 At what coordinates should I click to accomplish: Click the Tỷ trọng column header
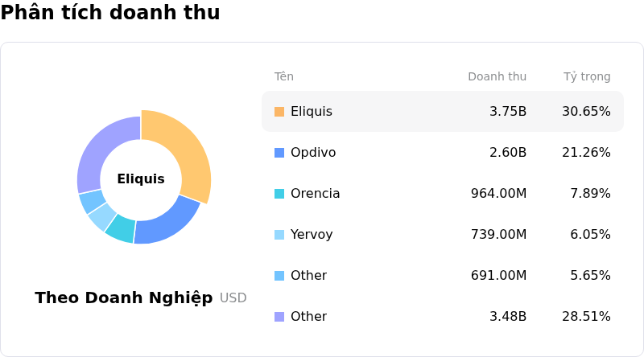click(587, 77)
